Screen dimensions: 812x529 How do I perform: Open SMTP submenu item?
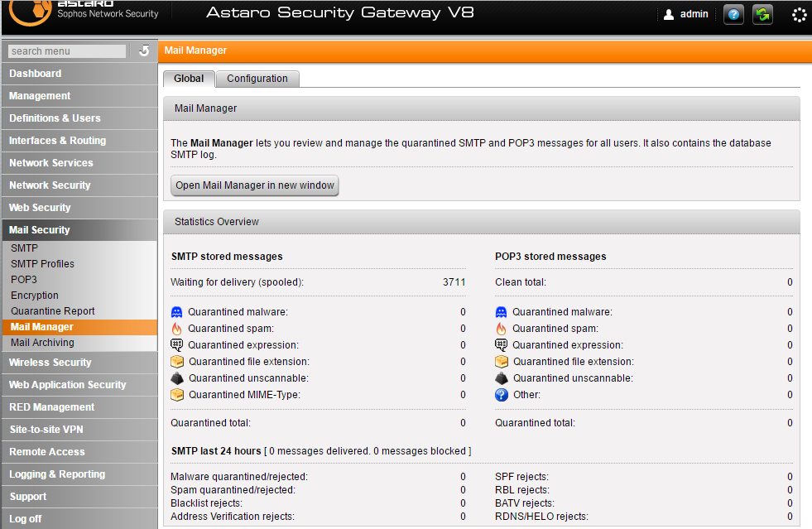(x=79, y=248)
